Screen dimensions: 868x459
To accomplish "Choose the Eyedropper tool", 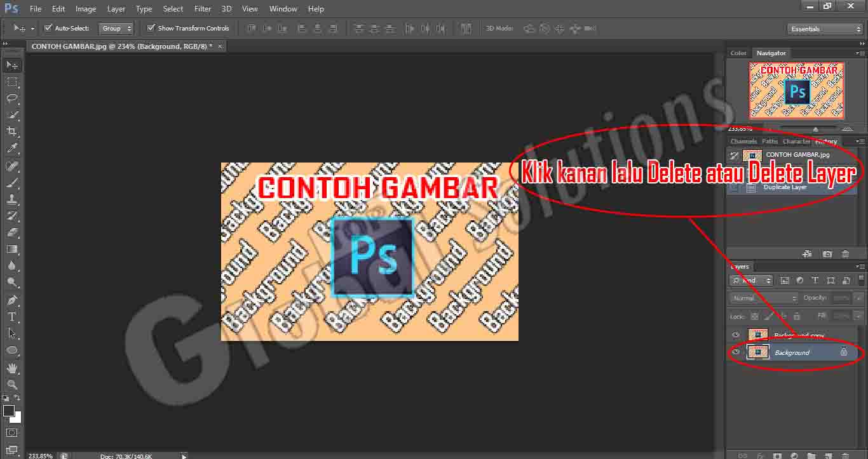I will [12, 149].
